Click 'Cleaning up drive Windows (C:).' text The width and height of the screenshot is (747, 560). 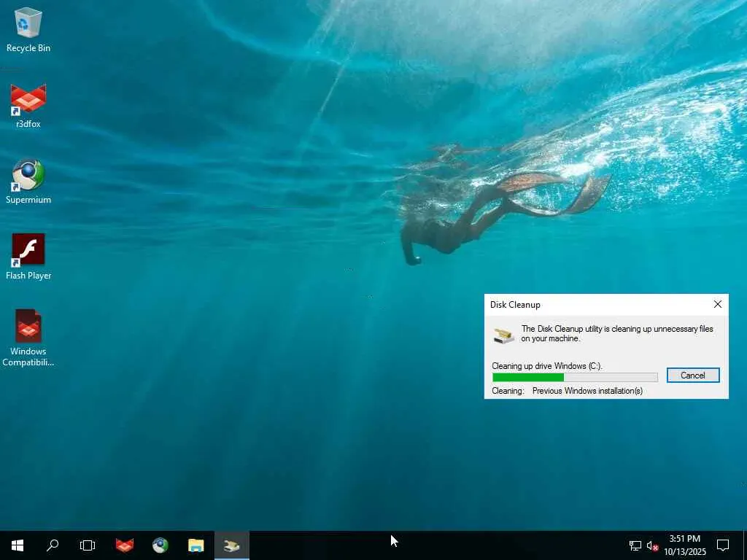547,366
